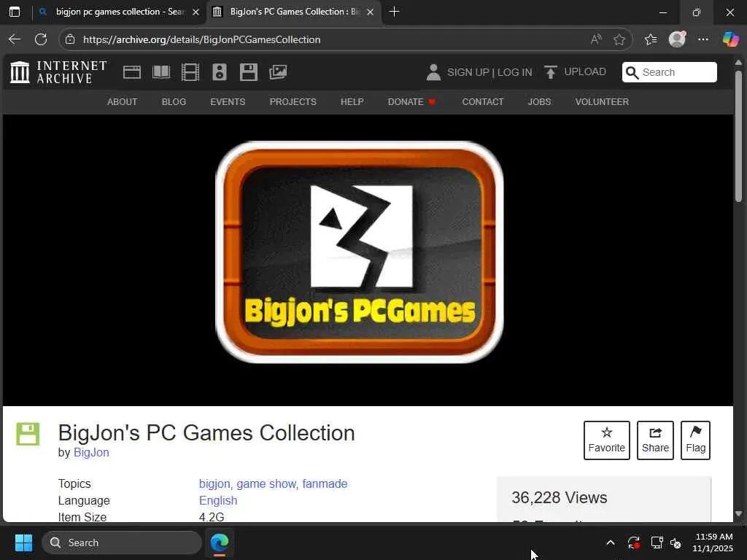Click the page vertical scrollbar thumb
Screen dimensions: 747x560
pos(738,136)
